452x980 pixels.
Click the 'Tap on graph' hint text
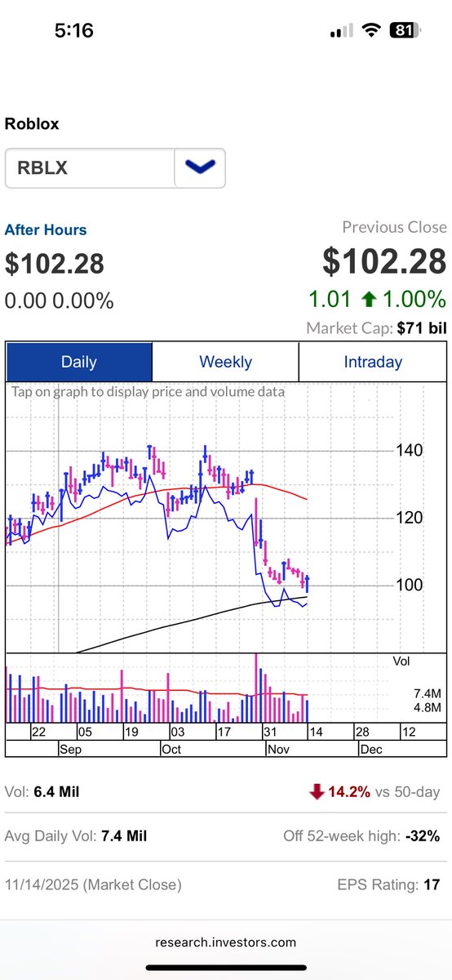coord(148,391)
